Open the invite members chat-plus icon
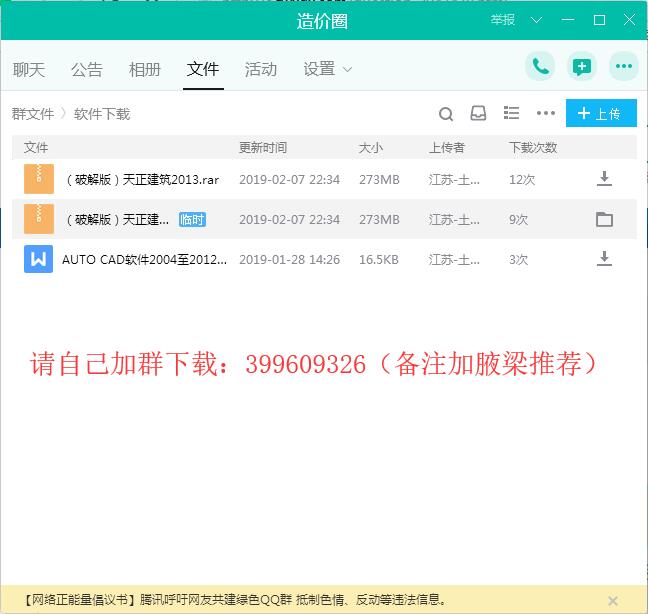The image size is (648, 614). [x=582, y=66]
